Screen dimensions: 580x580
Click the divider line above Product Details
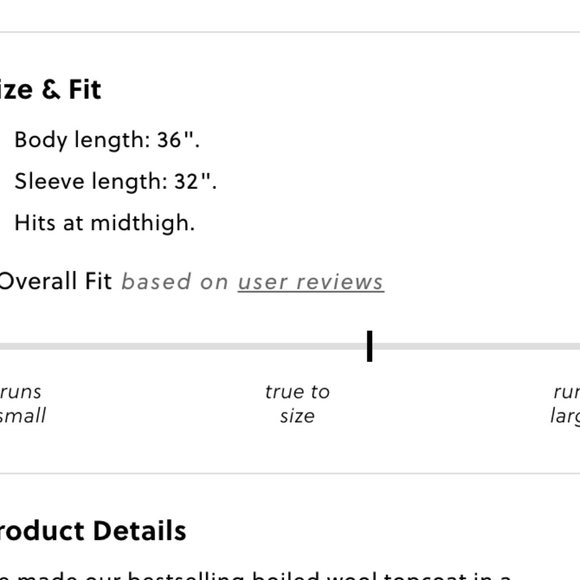point(290,473)
